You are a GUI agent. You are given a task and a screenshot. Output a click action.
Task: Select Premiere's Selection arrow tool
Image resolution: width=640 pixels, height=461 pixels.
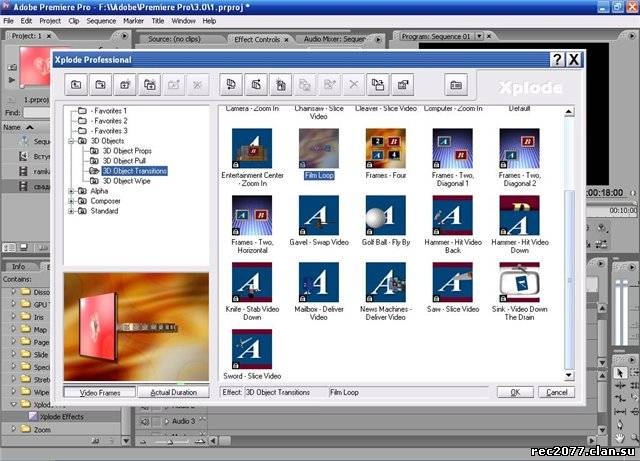pyautogui.click(x=620, y=373)
